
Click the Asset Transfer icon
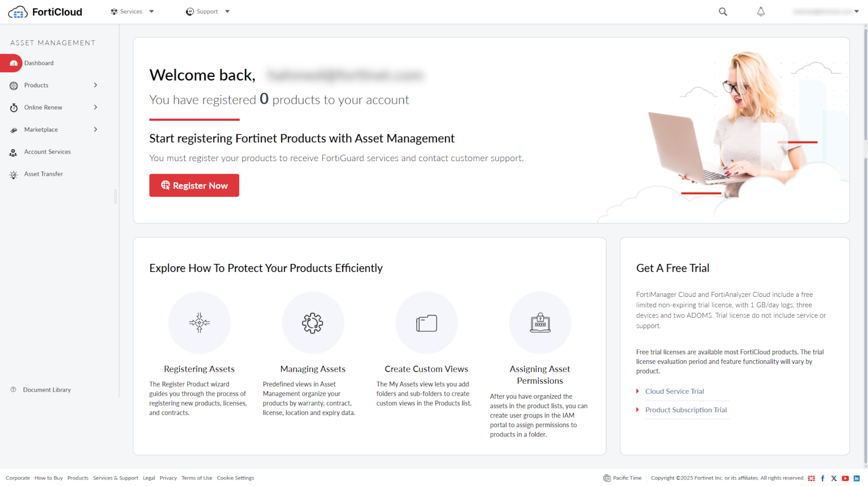click(x=13, y=175)
